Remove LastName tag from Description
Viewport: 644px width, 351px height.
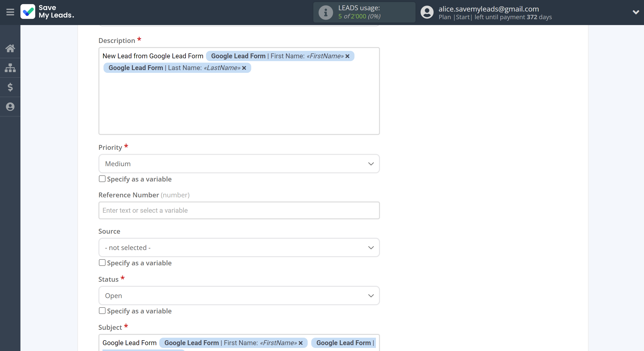coord(244,68)
